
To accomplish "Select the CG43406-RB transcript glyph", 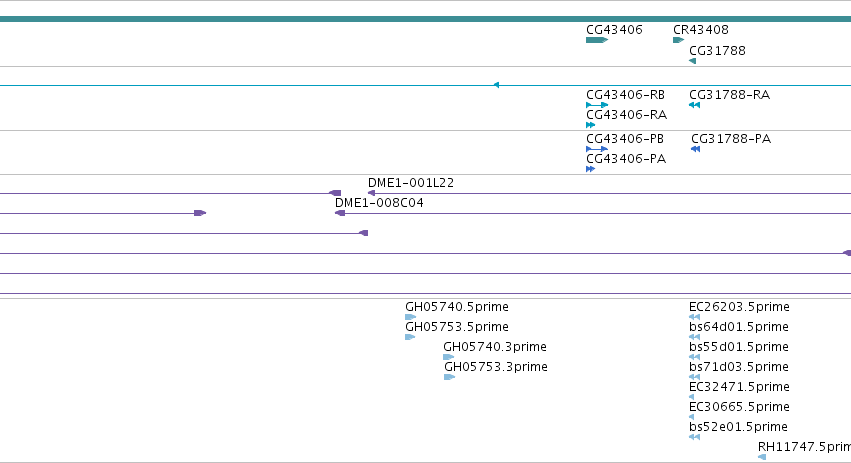I will coord(597,105).
